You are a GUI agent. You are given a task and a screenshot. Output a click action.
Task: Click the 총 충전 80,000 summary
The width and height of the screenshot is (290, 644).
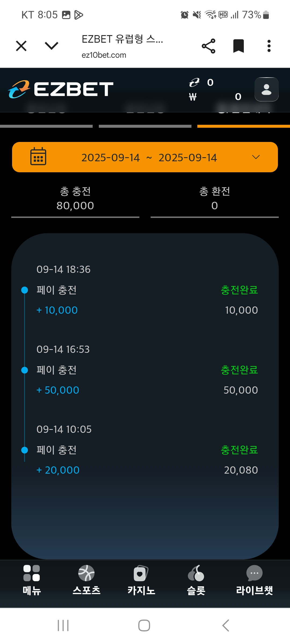pyautogui.click(x=75, y=199)
